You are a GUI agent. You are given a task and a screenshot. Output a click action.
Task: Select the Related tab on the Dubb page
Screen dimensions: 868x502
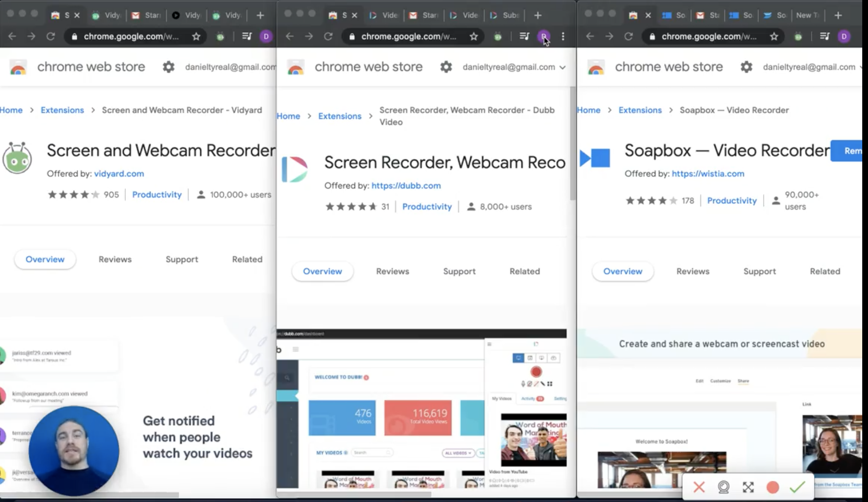click(x=525, y=271)
